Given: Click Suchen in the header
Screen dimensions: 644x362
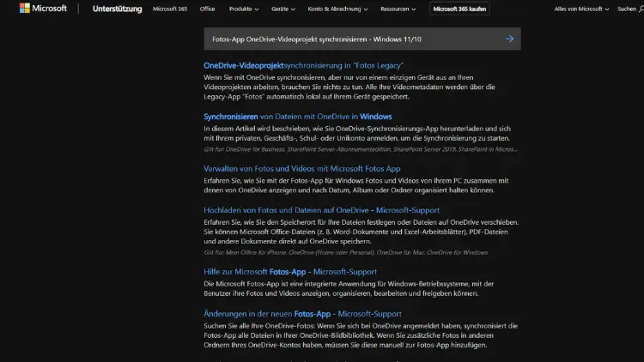Looking at the screenshot, I should pyautogui.click(x=630, y=9).
